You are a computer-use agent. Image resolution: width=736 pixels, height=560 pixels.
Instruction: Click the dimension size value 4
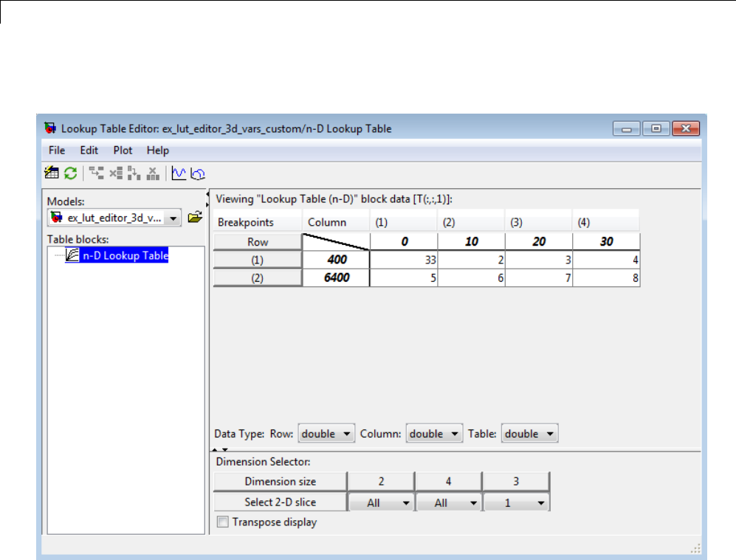(449, 481)
